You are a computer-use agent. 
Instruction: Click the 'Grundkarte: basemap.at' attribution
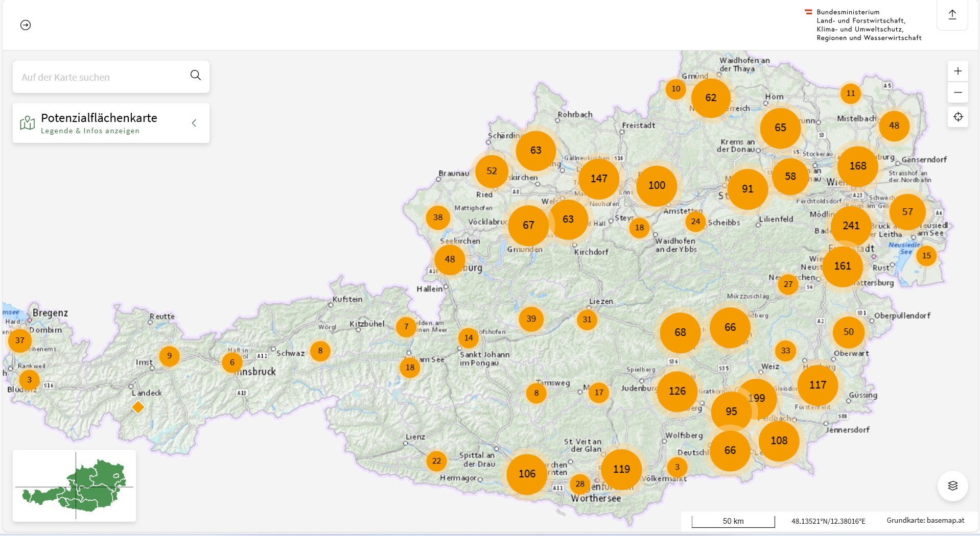(x=925, y=520)
